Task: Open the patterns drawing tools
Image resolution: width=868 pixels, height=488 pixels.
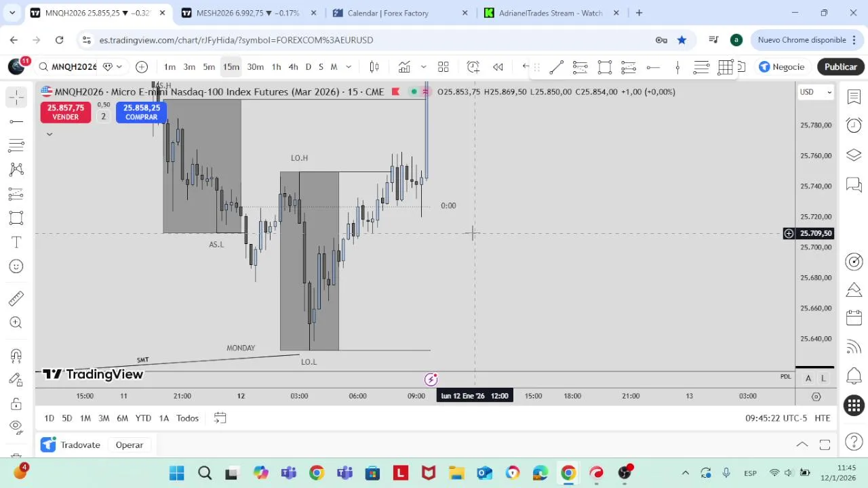Action: coord(16,169)
